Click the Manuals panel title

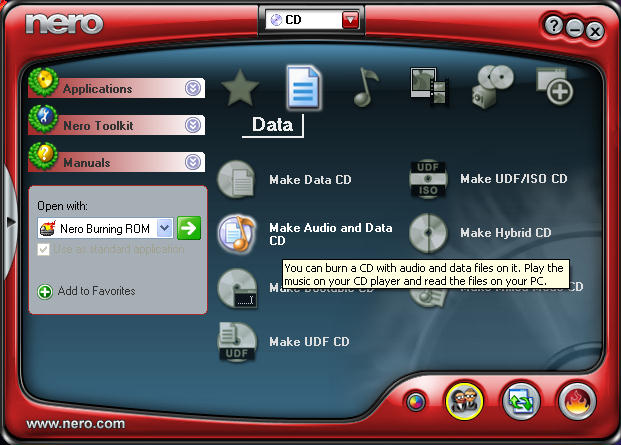(87, 162)
